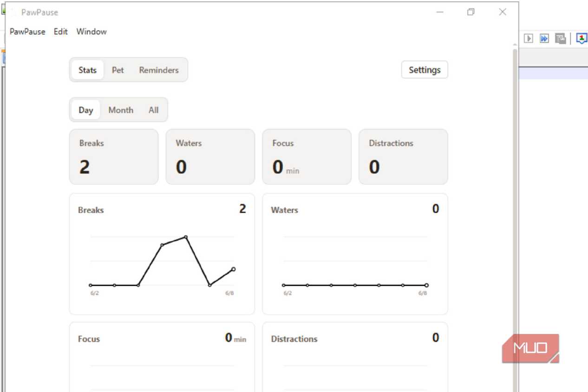Open the Reminders tab
The image size is (588, 392).
[x=159, y=70]
